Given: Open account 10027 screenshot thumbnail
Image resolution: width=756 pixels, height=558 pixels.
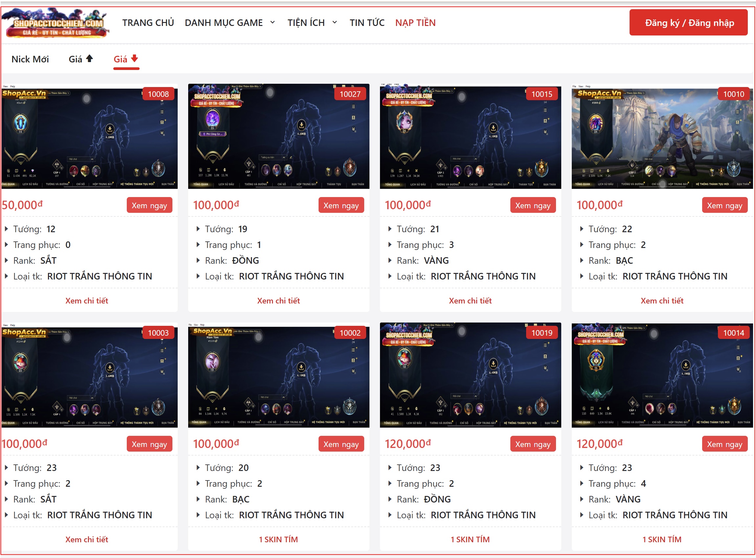Looking at the screenshot, I should (279, 136).
